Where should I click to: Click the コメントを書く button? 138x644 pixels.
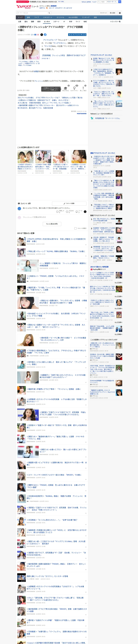[x=69, y=204]
